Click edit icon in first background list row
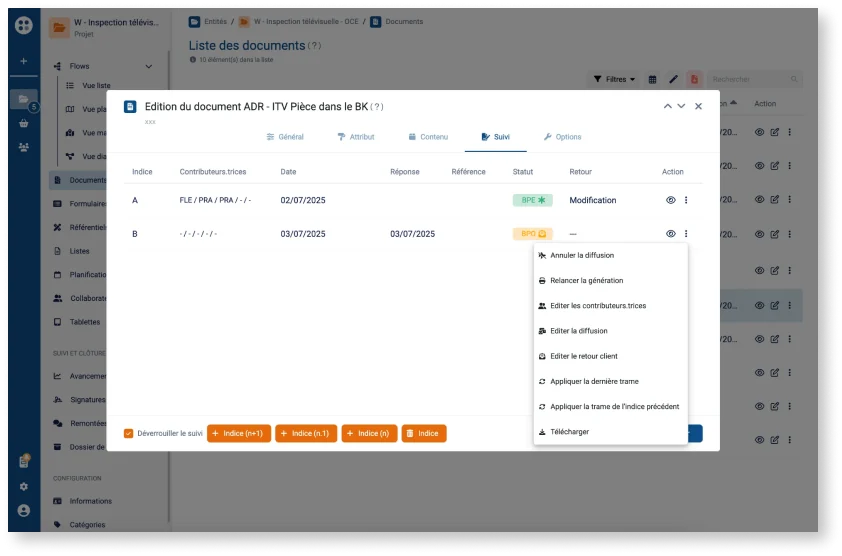The image size is (842, 556). 775,132
